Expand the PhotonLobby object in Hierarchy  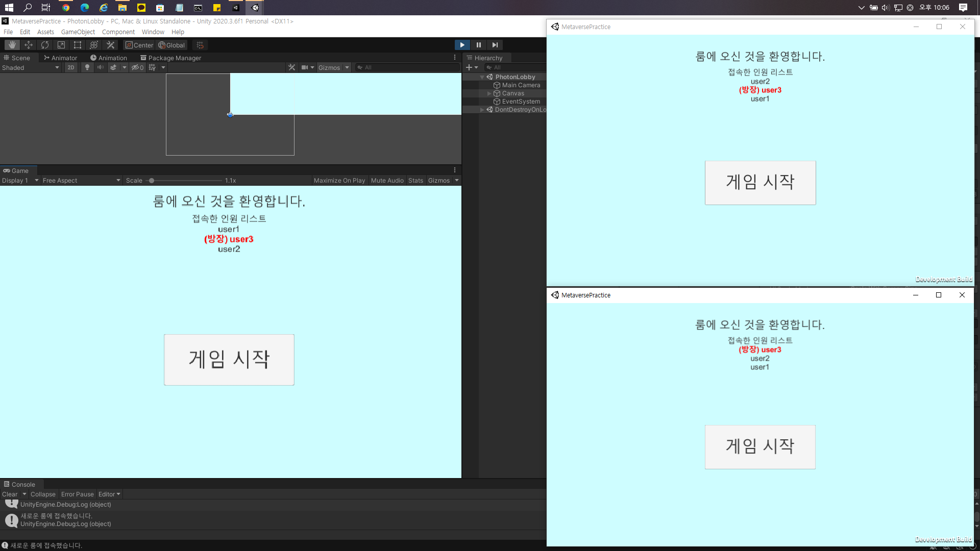coord(482,77)
